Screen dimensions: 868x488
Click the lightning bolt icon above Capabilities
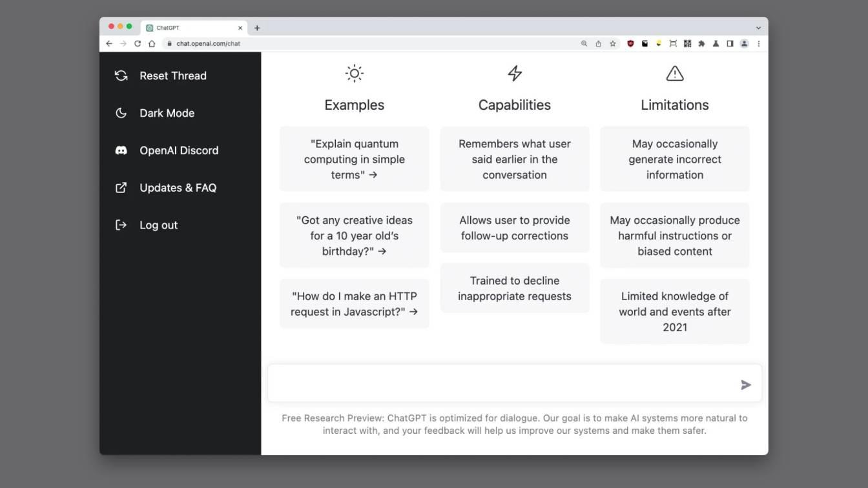click(515, 74)
